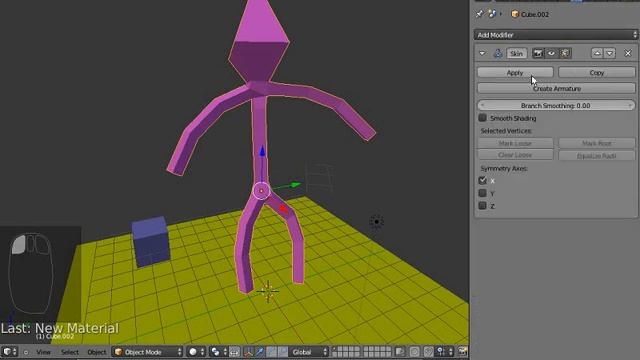Move the Skin modifier up in stack

click(x=597, y=53)
